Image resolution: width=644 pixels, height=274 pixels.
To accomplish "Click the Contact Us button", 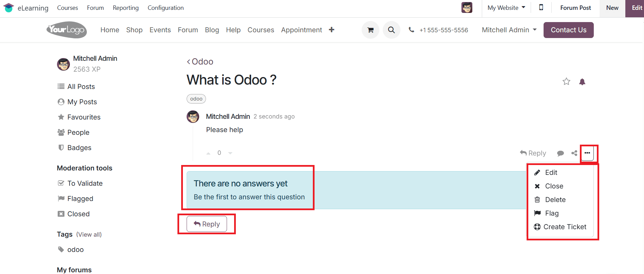I will click(568, 30).
